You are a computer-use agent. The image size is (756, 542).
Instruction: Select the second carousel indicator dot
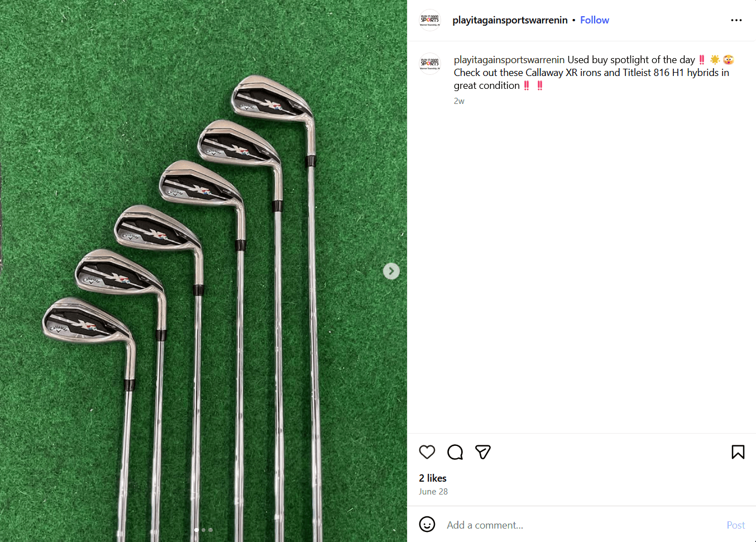click(x=204, y=530)
